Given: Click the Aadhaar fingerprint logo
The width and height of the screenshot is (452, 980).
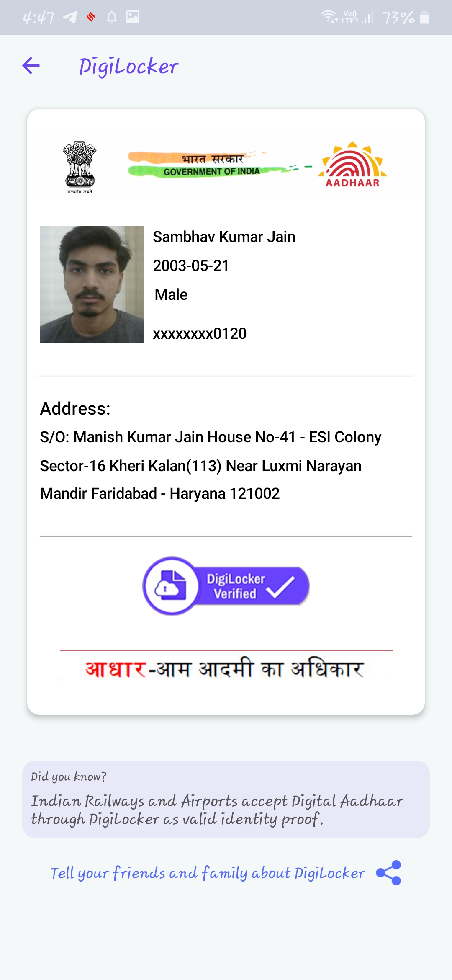Looking at the screenshot, I should 352,165.
